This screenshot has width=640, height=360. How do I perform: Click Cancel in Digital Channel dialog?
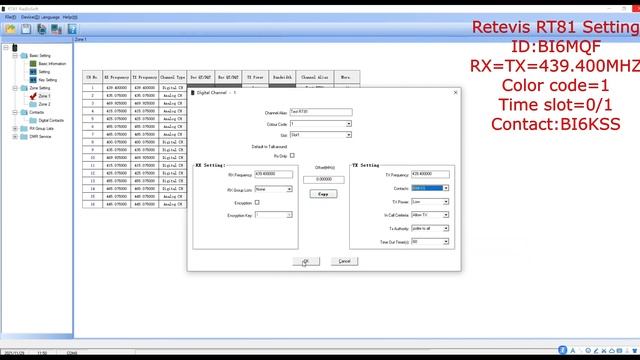pos(344,261)
